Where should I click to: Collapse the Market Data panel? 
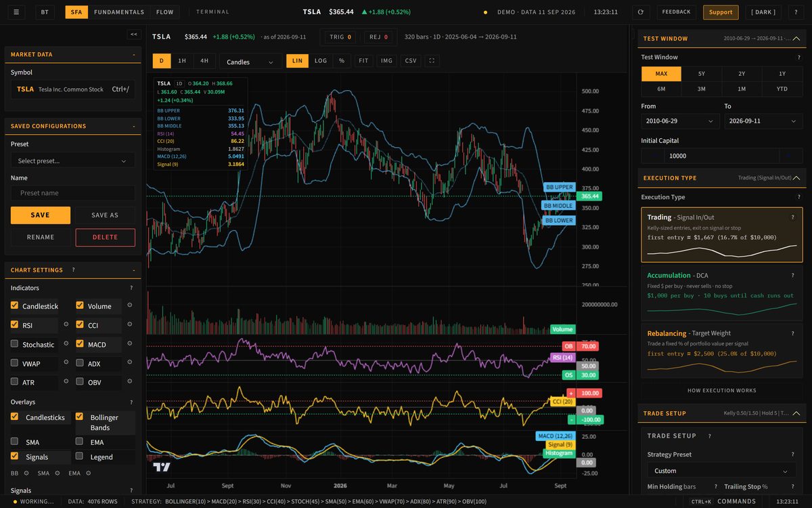click(134, 54)
